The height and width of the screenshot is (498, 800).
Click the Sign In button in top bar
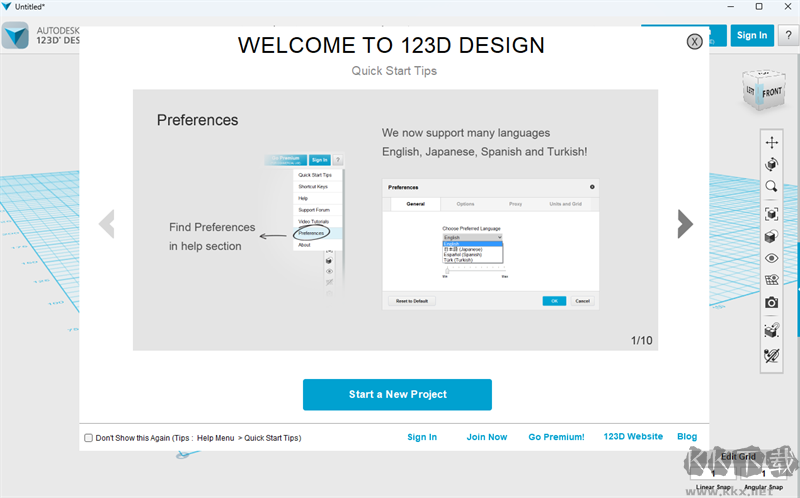tap(752, 35)
